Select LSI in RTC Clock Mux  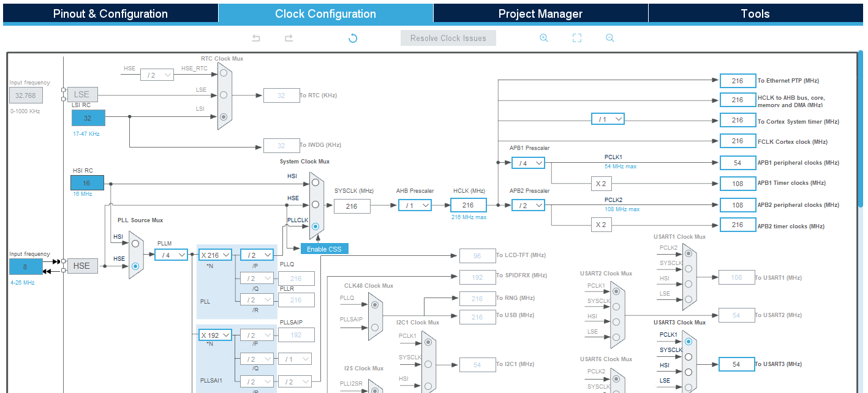pyautogui.click(x=224, y=116)
